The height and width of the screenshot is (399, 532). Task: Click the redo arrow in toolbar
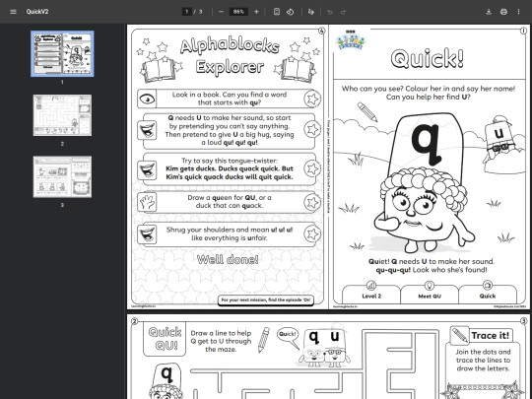coord(344,12)
